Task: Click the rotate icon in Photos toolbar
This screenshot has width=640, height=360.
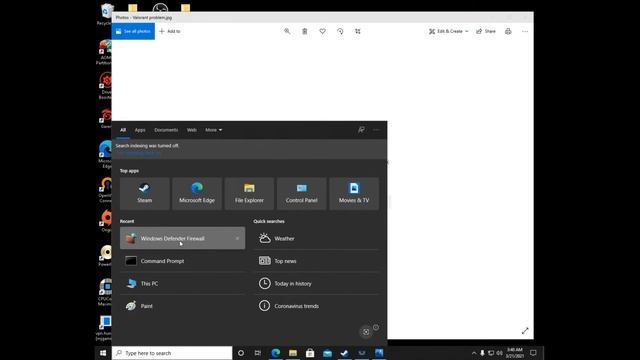Action: [x=340, y=31]
